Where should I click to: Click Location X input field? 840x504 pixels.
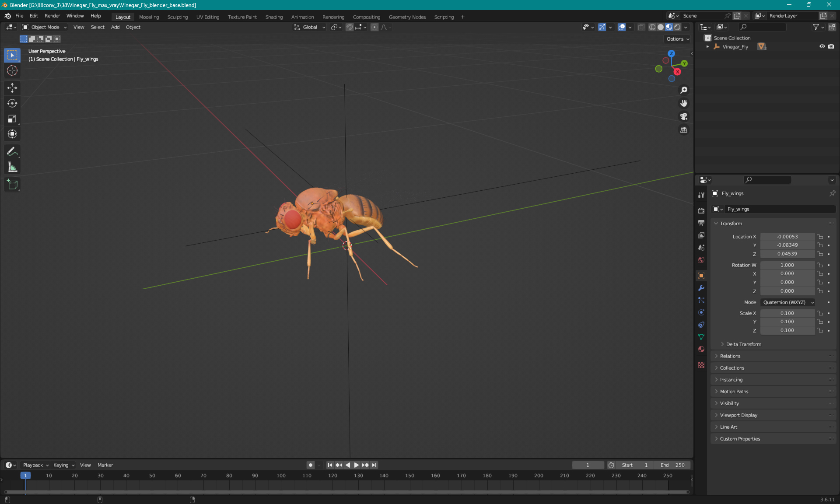[x=787, y=236]
